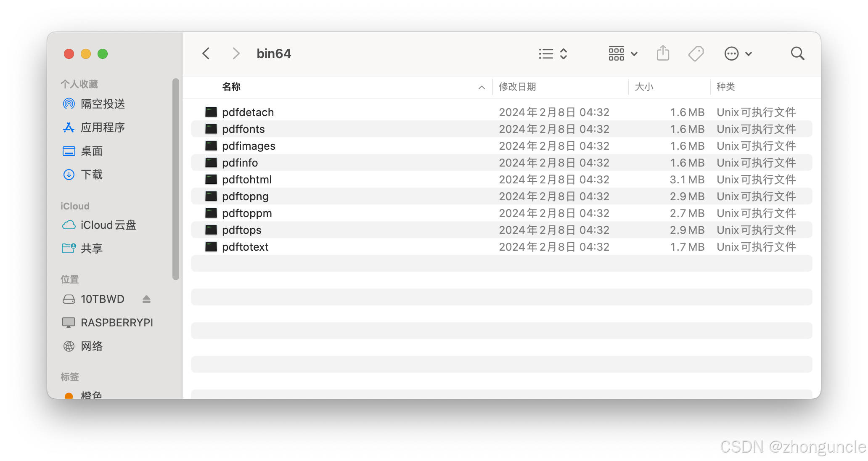Sort by 修改日期 column header
The width and height of the screenshot is (868, 461).
[517, 87]
